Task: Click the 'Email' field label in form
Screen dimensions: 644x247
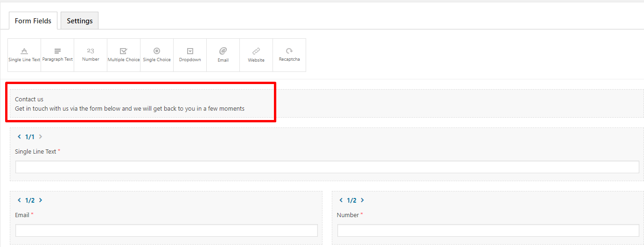Action: pyautogui.click(x=22, y=215)
